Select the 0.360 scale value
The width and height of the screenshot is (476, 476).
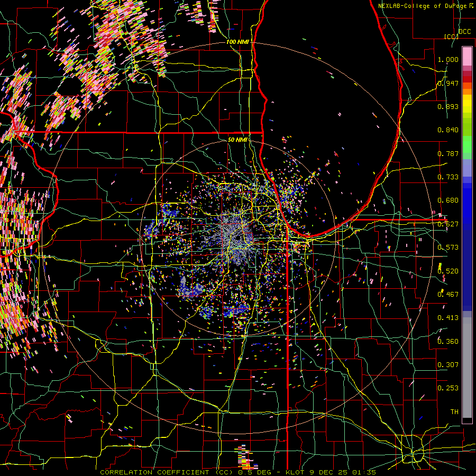pos(448,341)
